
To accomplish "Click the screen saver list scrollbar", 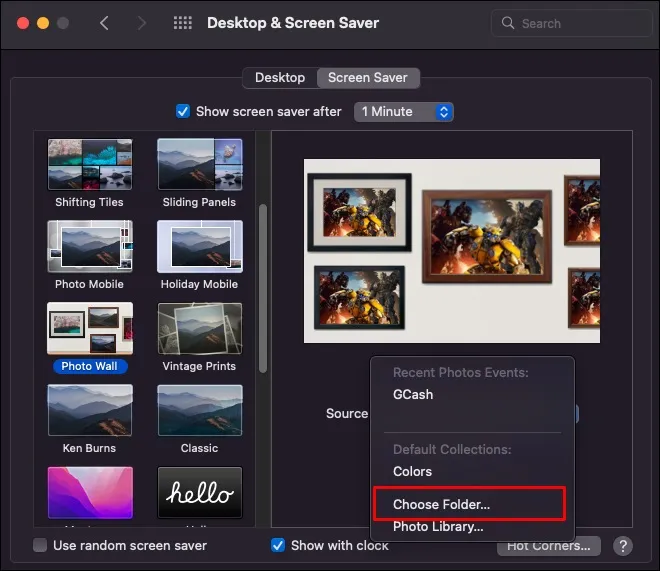I will [263, 288].
